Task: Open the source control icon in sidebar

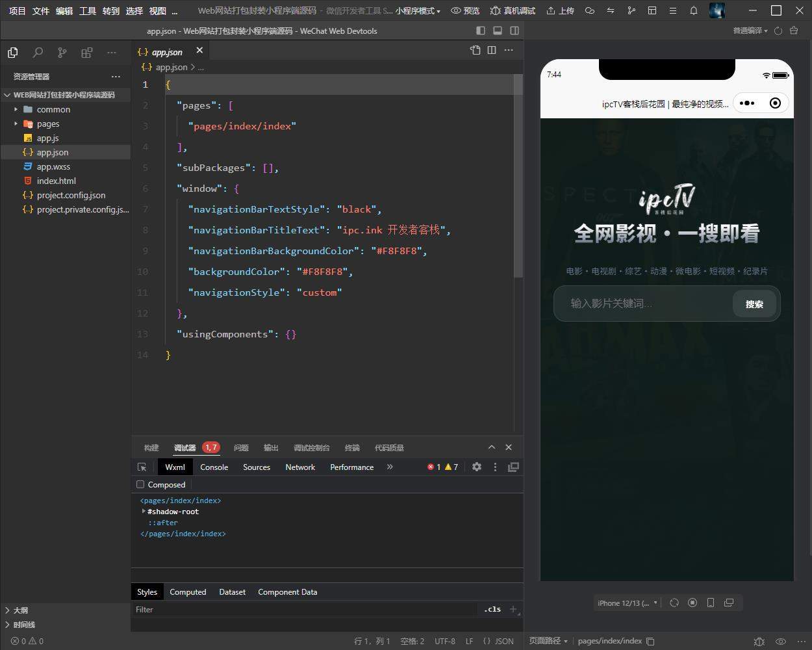Action: [62, 53]
